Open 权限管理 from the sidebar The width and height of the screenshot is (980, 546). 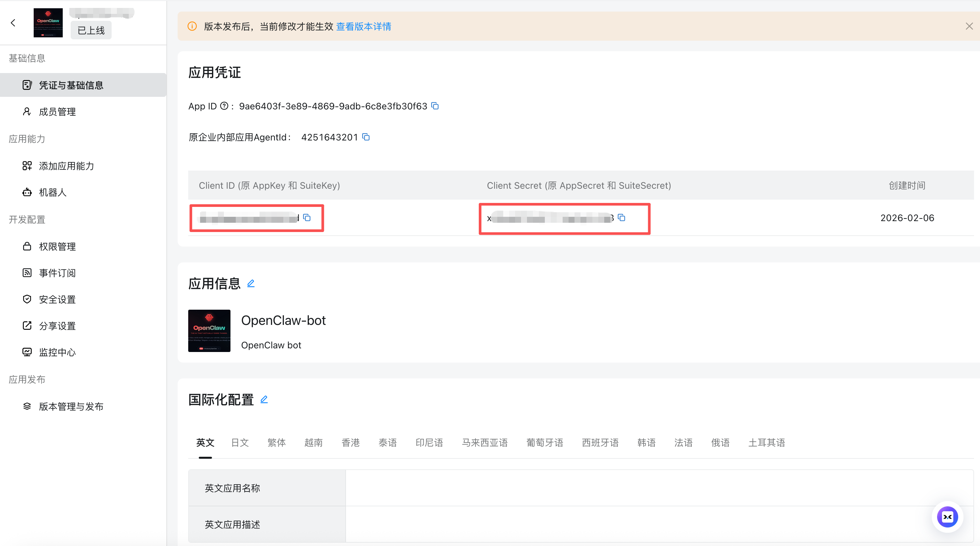coord(57,246)
